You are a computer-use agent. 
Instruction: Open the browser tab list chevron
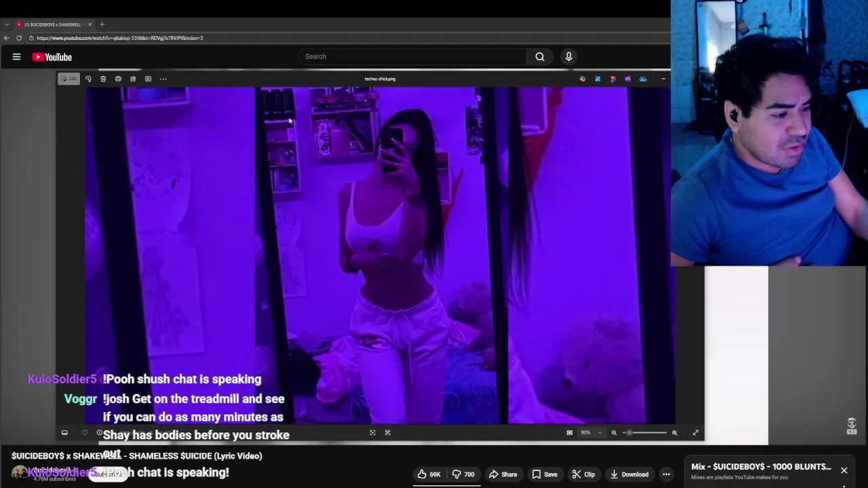[7, 24]
